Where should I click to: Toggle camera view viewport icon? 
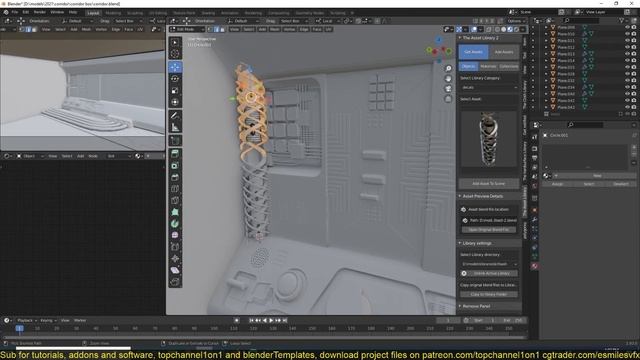[x=448, y=89]
